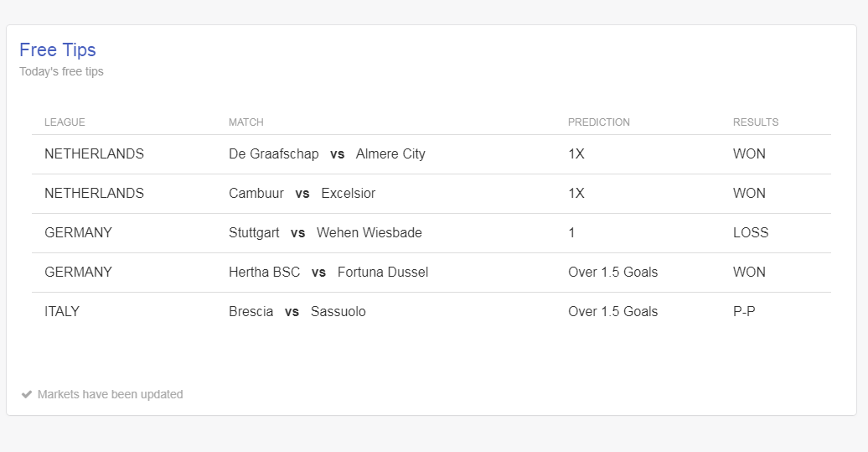Click the Cambuur team name
This screenshot has height=452, width=868.
(x=256, y=194)
